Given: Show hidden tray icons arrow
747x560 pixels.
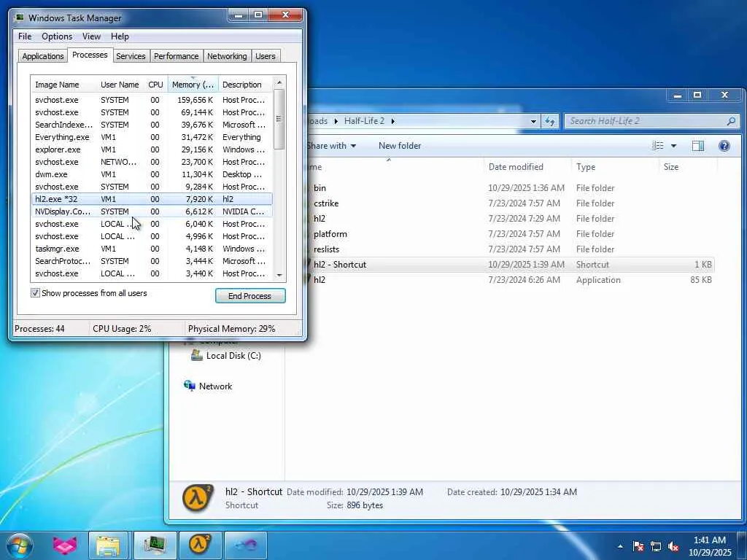Looking at the screenshot, I should click(x=620, y=546).
